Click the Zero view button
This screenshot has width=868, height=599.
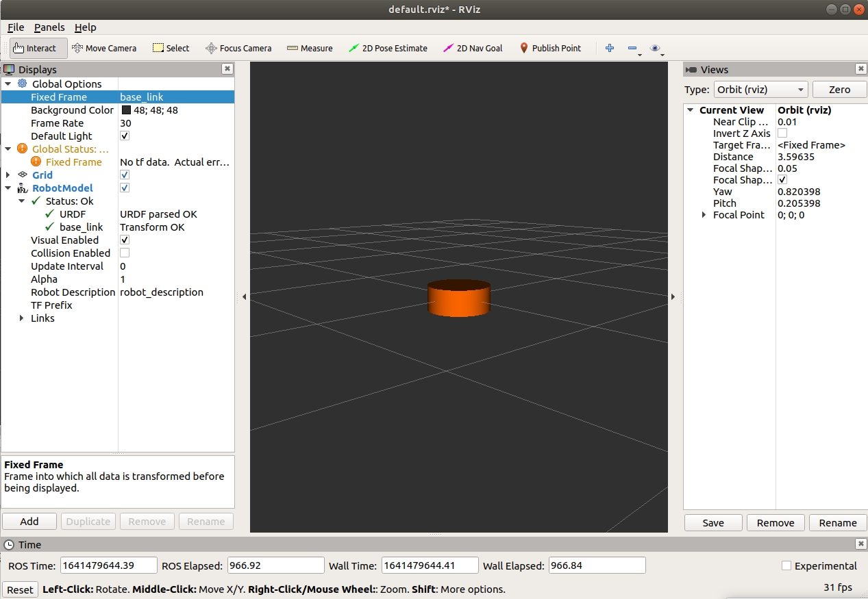click(839, 90)
